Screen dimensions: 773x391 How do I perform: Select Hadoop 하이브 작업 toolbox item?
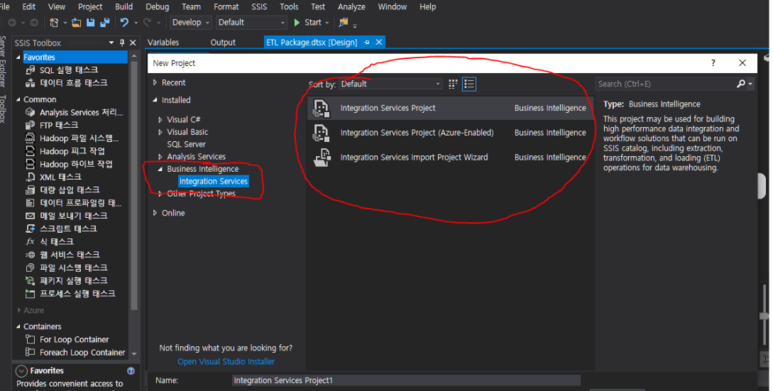[x=69, y=164]
